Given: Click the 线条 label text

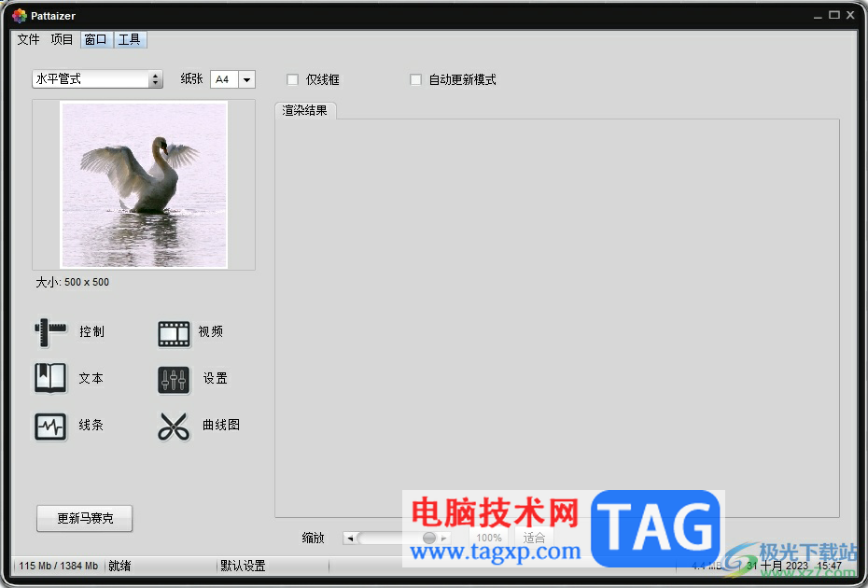Looking at the screenshot, I should (91, 425).
